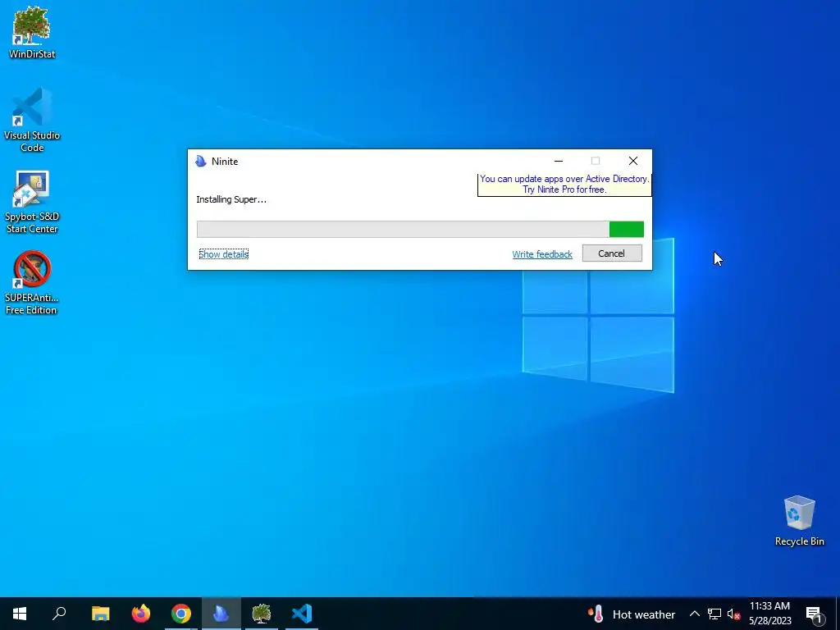Switch to Ninite taskbar button
Image resolution: width=840 pixels, height=630 pixels.
pyautogui.click(x=221, y=614)
